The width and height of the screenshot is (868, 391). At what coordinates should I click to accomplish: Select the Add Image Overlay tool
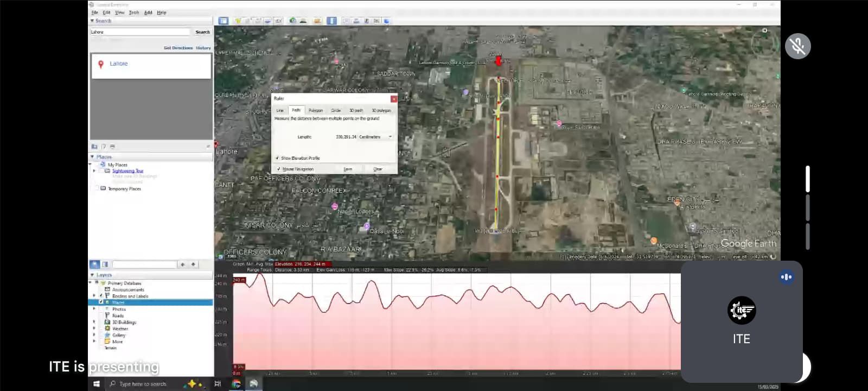tap(268, 21)
